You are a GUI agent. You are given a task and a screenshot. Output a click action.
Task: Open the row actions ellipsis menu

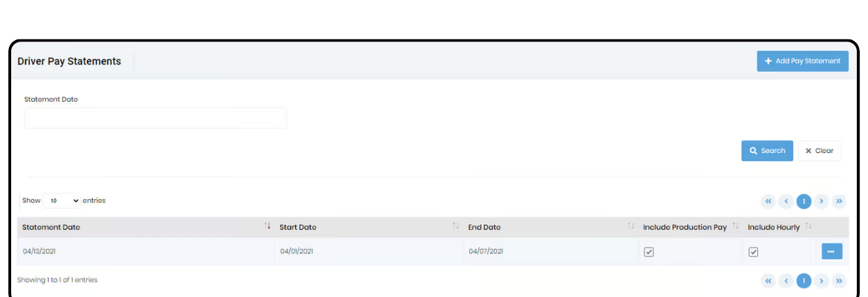click(832, 252)
